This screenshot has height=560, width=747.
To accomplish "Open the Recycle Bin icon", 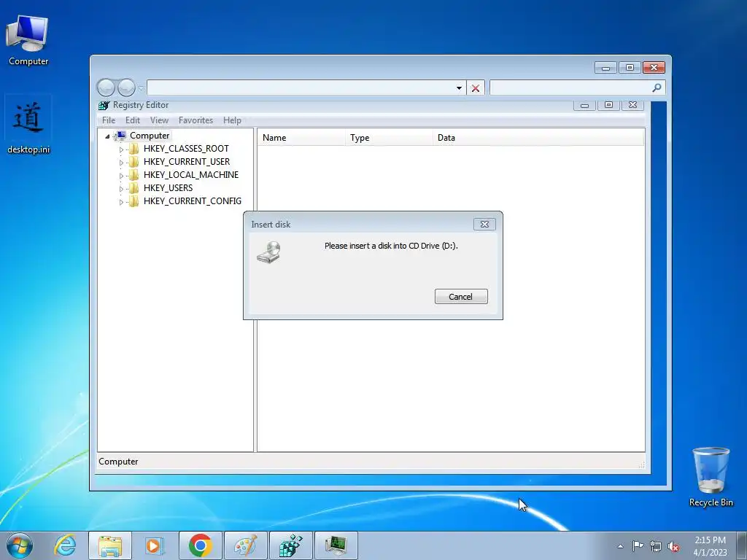I will (x=711, y=477).
